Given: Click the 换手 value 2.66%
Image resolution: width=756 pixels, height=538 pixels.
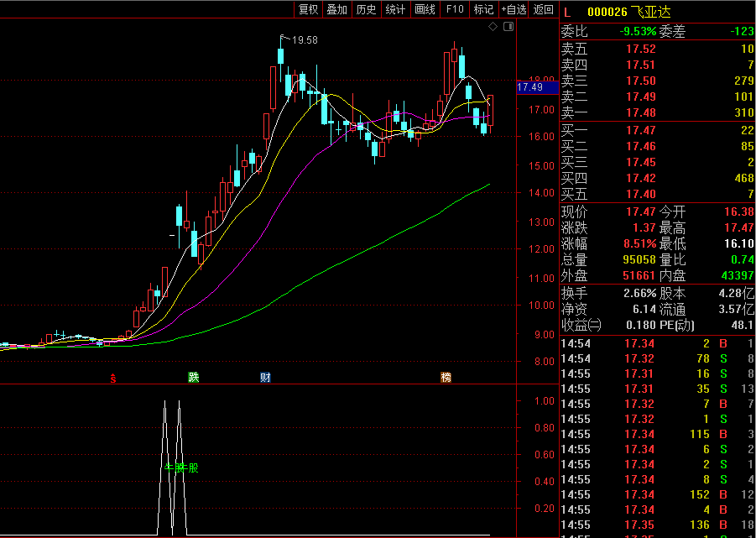Looking at the screenshot, I should pyautogui.click(x=640, y=293).
